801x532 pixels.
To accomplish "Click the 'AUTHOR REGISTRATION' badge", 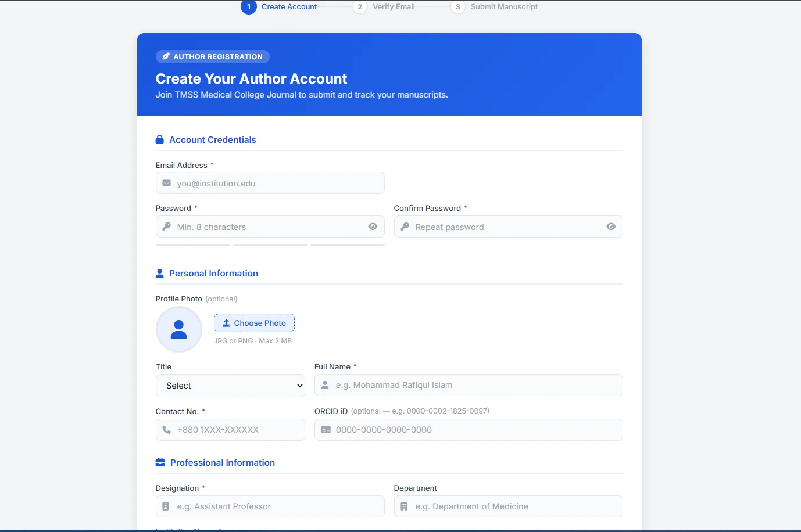I will (213, 56).
